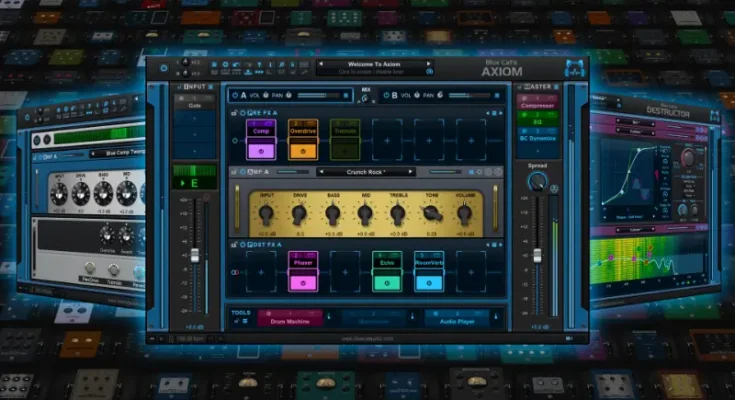Toggle channel A power button
Screen dimensions: 735x400
coord(235,96)
